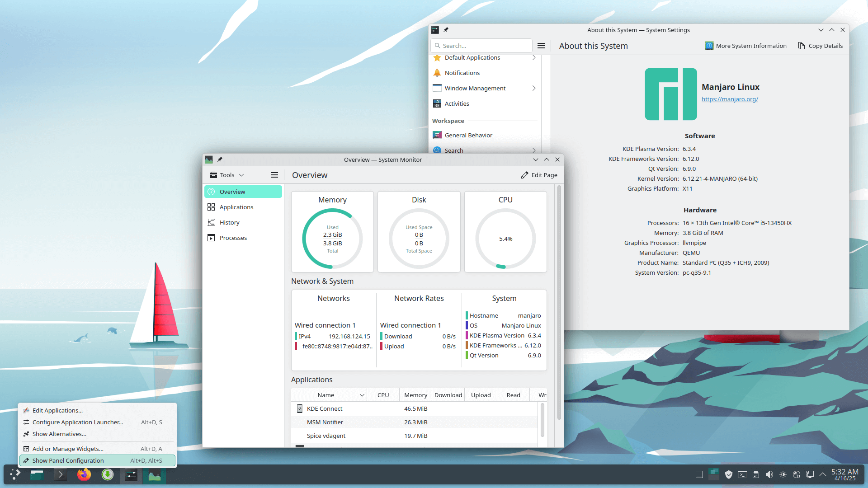
Task: Toggle pin on System Monitor window
Action: pos(220,160)
